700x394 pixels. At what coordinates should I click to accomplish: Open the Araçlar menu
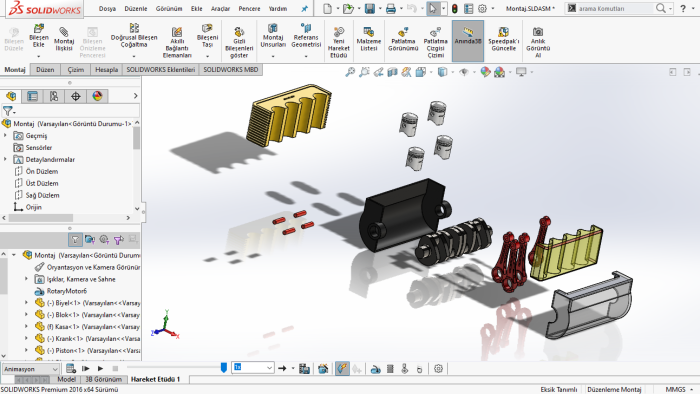pos(220,8)
